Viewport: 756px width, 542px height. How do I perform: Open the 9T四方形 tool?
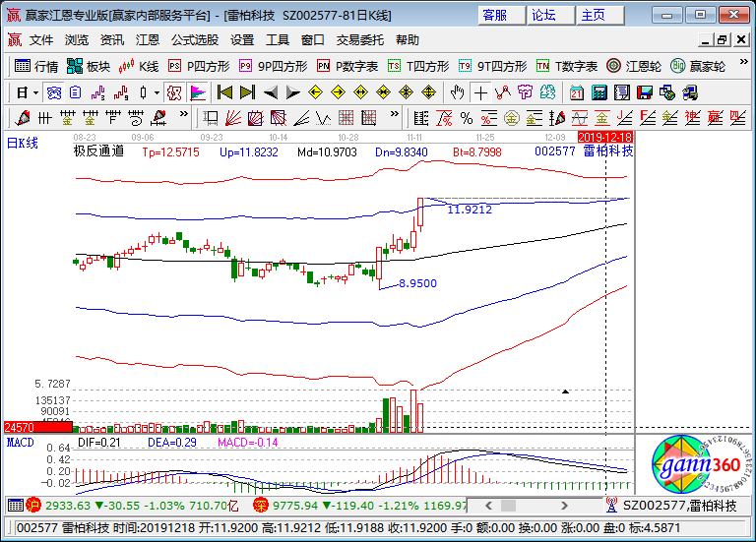pyautogui.click(x=492, y=66)
